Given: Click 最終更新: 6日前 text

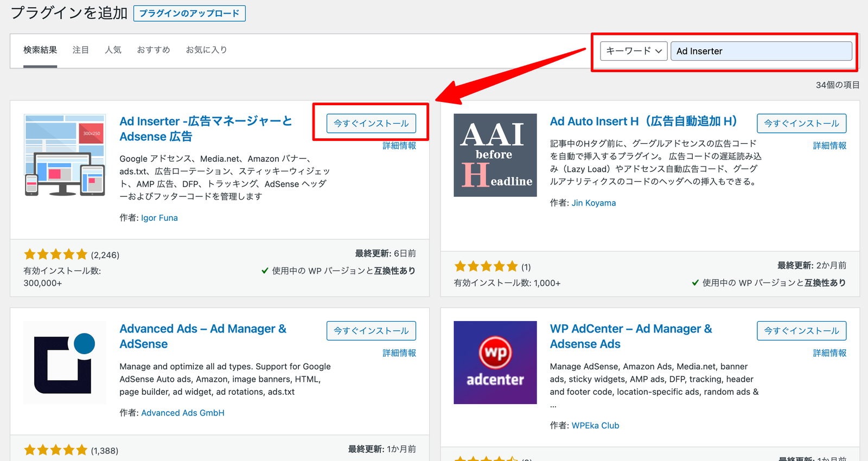Looking at the screenshot, I should click(x=386, y=253).
